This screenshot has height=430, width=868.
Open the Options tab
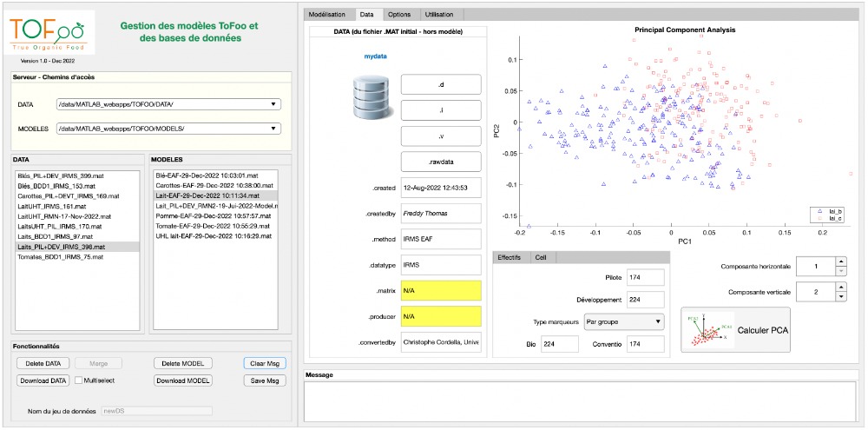(x=399, y=15)
